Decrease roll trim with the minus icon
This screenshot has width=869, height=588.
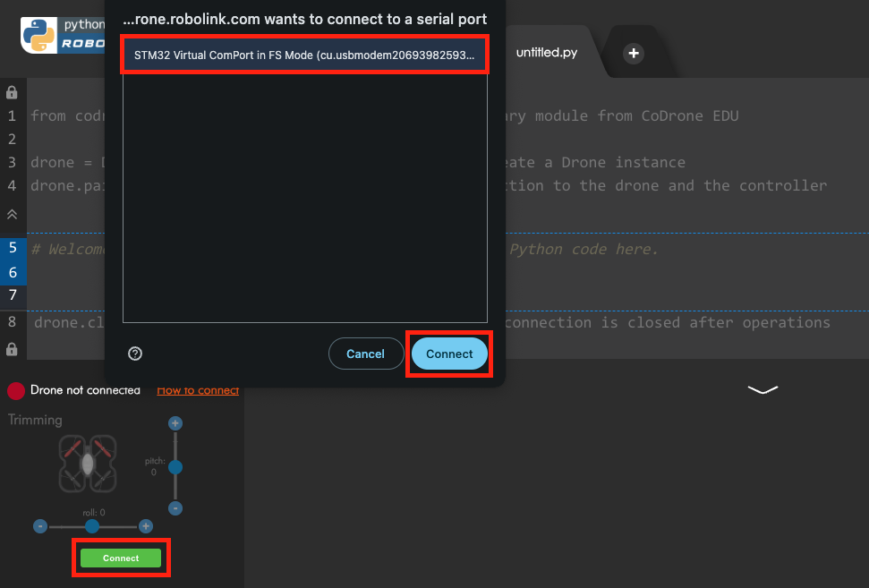point(40,526)
